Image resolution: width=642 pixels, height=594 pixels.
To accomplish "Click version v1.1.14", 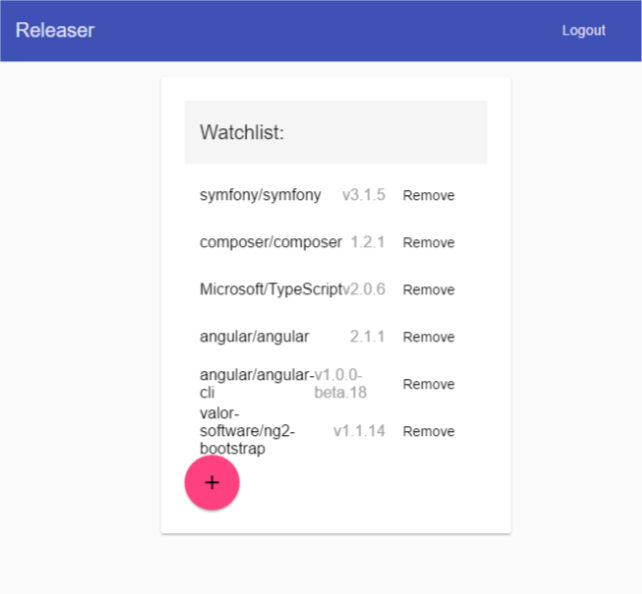I will pos(359,431).
